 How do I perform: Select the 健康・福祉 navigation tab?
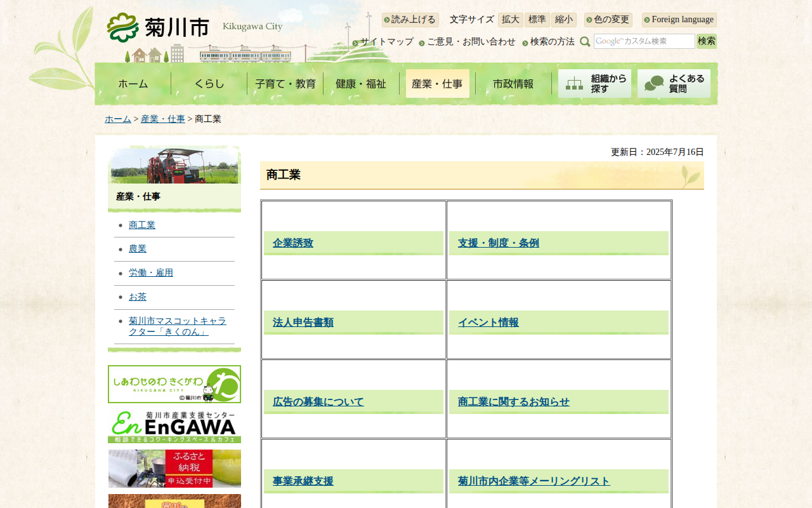pyautogui.click(x=361, y=84)
